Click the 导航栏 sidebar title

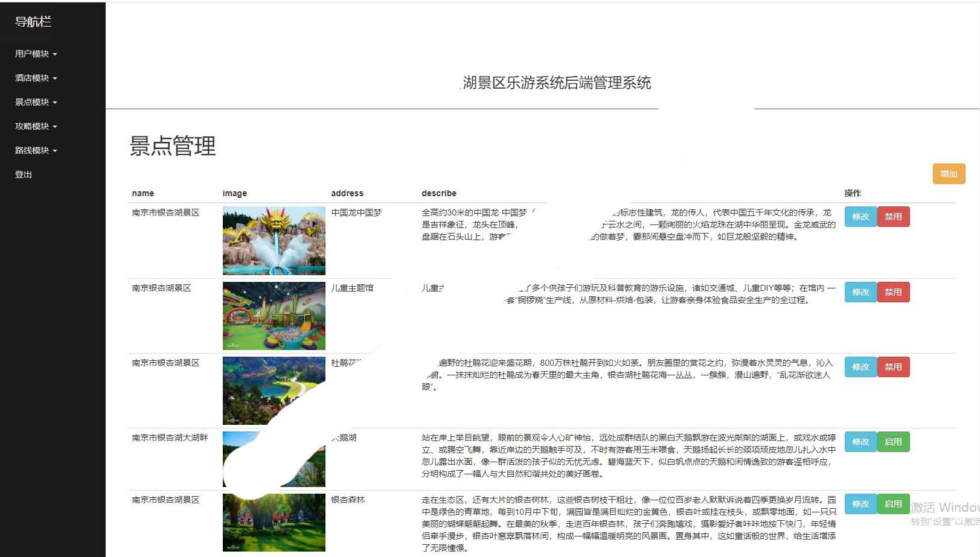[33, 22]
